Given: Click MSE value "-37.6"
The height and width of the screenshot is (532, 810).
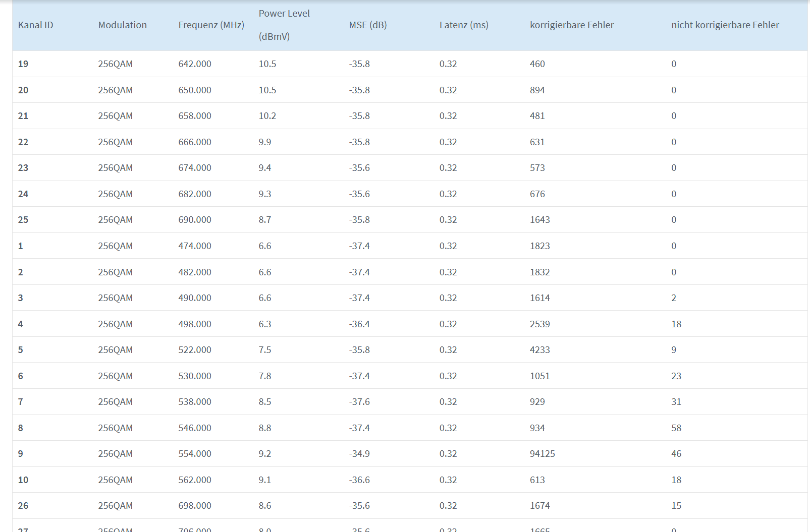Looking at the screenshot, I should click(x=359, y=402).
